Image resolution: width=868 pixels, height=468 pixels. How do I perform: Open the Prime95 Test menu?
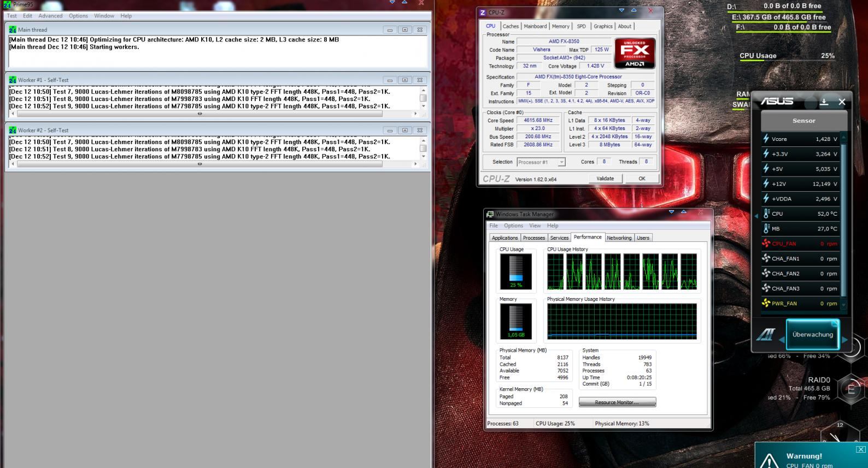coord(12,16)
